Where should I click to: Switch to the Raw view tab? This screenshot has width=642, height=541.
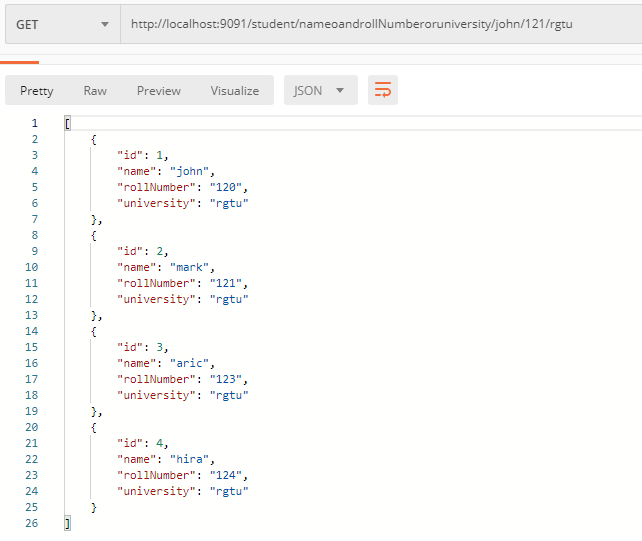click(95, 91)
